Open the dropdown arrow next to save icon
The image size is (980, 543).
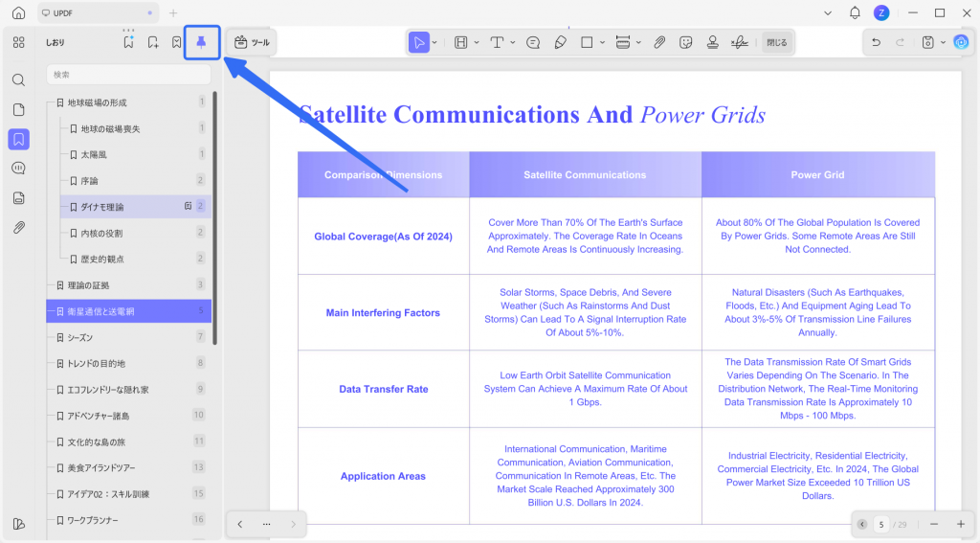click(943, 42)
